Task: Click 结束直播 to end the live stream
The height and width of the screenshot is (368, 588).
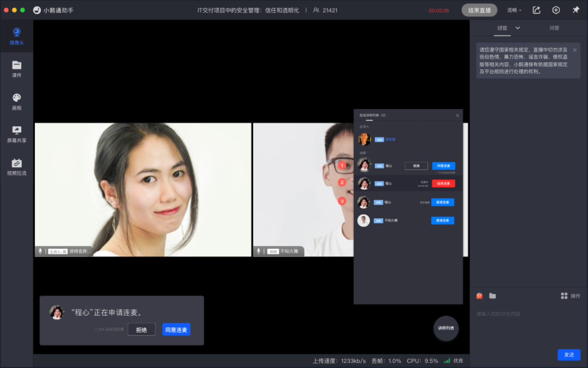Action: tap(479, 10)
